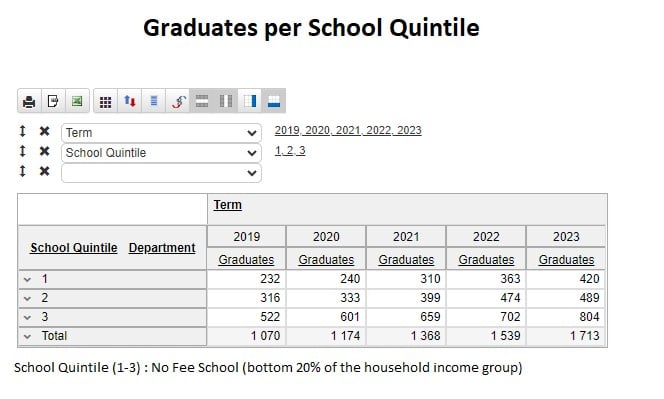Open the Term filter dropdown

(x=161, y=133)
